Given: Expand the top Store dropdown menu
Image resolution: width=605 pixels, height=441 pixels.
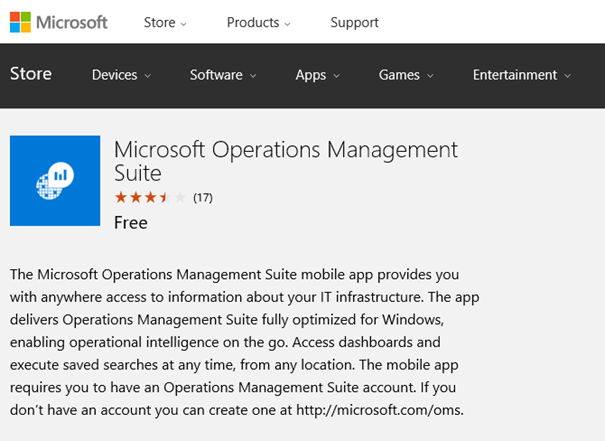Looking at the screenshot, I should [x=165, y=23].
